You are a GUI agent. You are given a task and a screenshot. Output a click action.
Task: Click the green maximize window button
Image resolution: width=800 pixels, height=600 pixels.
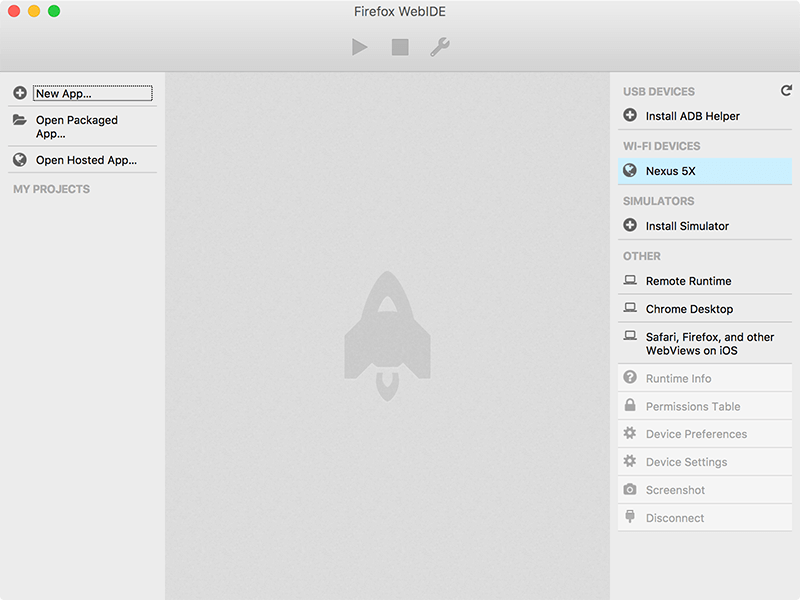coord(54,11)
